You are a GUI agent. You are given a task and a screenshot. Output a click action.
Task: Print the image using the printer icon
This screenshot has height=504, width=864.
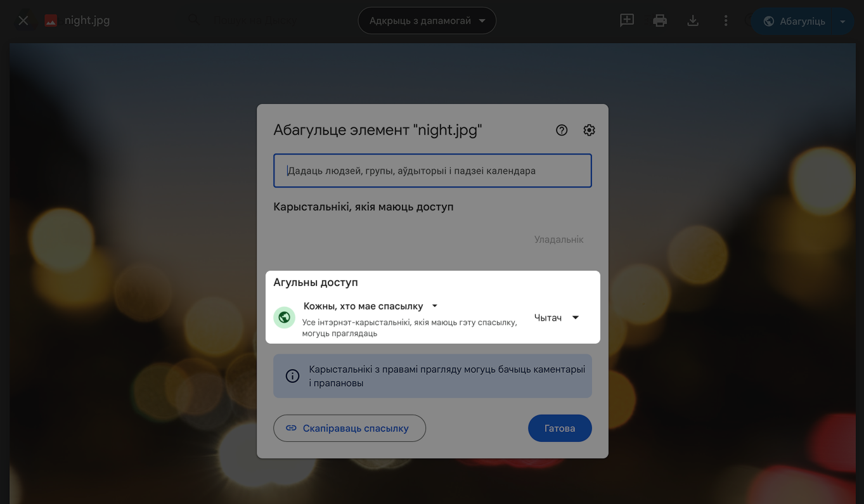point(660,21)
